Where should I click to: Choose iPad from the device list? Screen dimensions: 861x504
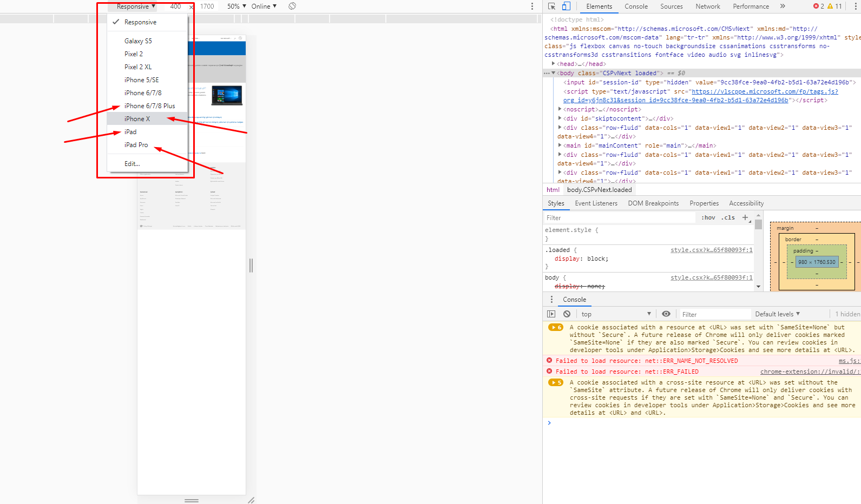point(147,132)
